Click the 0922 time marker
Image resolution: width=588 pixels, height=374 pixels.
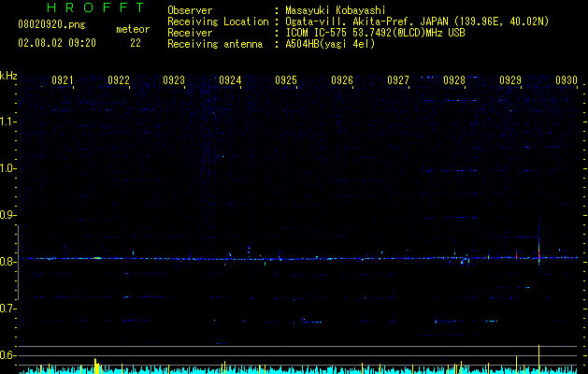(x=119, y=80)
